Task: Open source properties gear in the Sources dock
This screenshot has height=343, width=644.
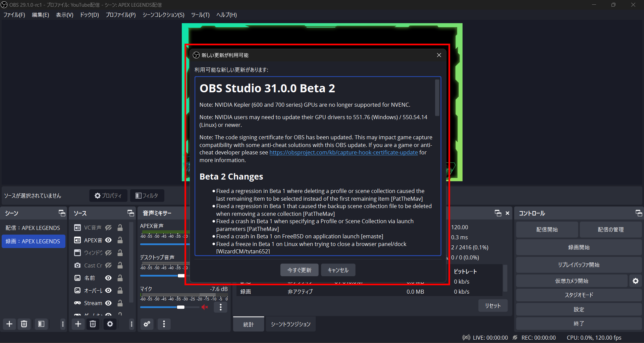Action: [110, 324]
